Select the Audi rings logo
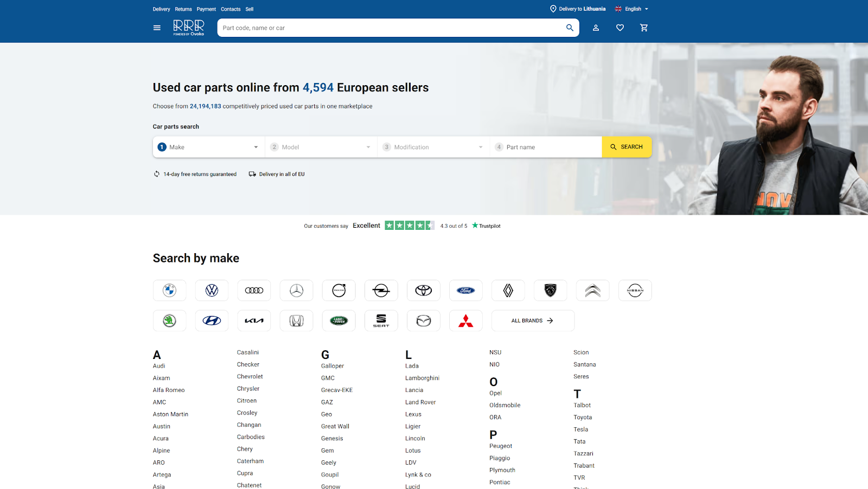This screenshot has width=868, height=489. click(254, 291)
